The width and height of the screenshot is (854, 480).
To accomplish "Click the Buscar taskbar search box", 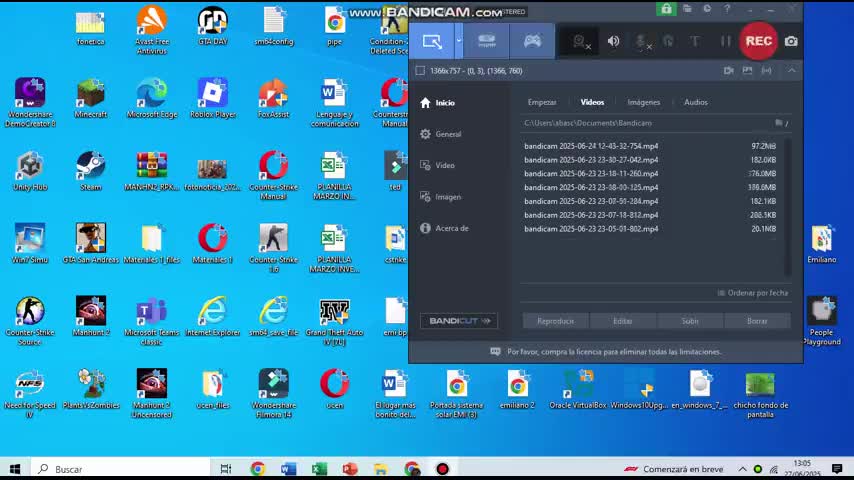I will point(120,469).
